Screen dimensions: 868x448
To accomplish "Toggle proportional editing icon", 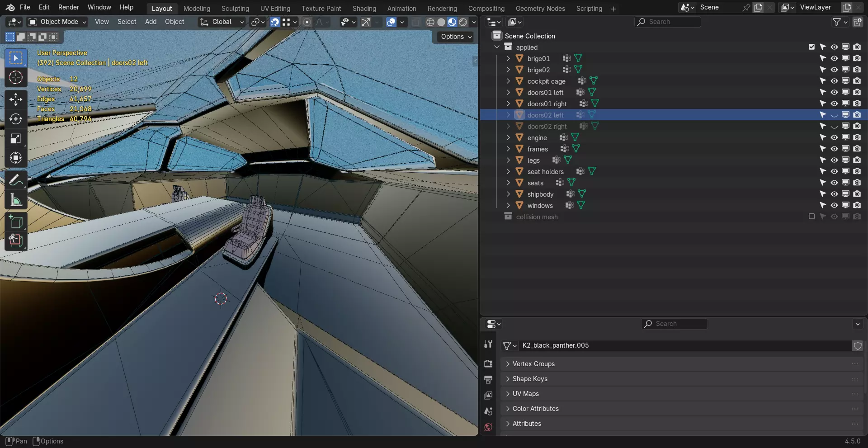I will (x=307, y=22).
